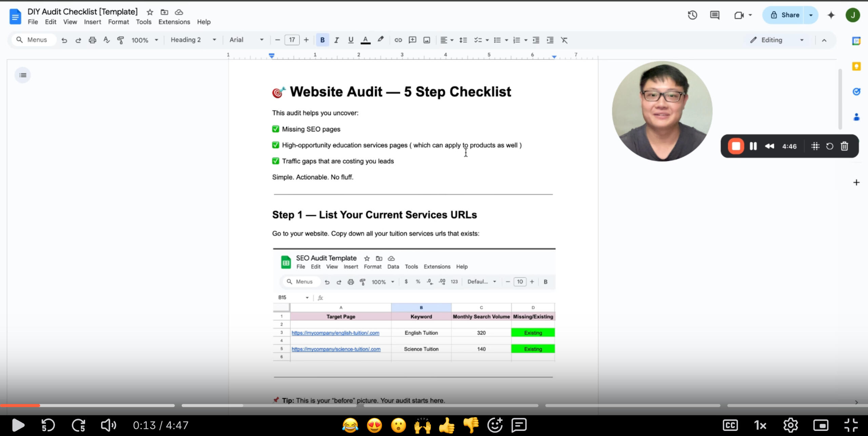Click the highlight color pen icon
The image size is (868, 436).
pos(380,40)
